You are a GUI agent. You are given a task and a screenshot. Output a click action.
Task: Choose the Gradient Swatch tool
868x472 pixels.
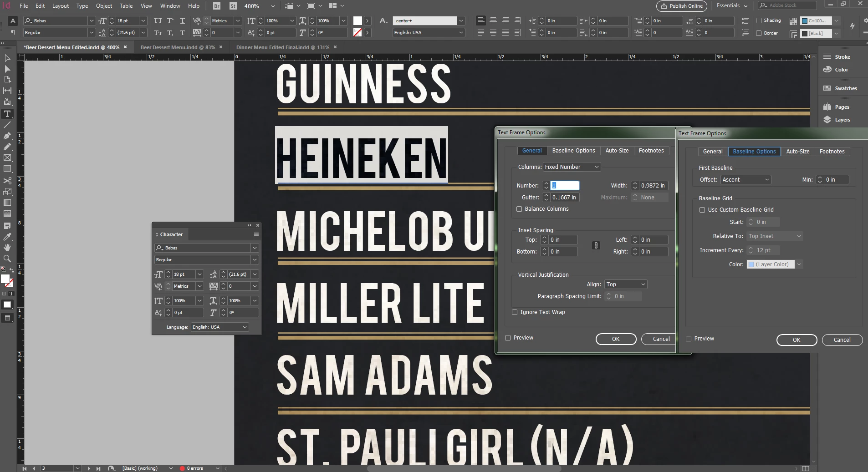[7, 203]
